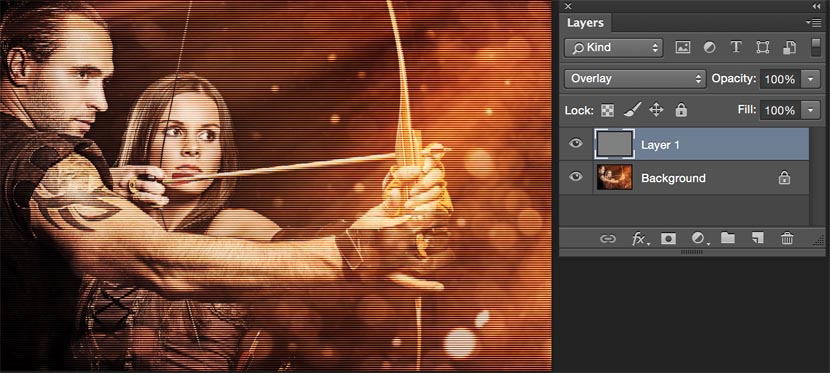This screenshot has width=830, height=373.
Task: Close the panel with X button
Action: click(568, 6)
